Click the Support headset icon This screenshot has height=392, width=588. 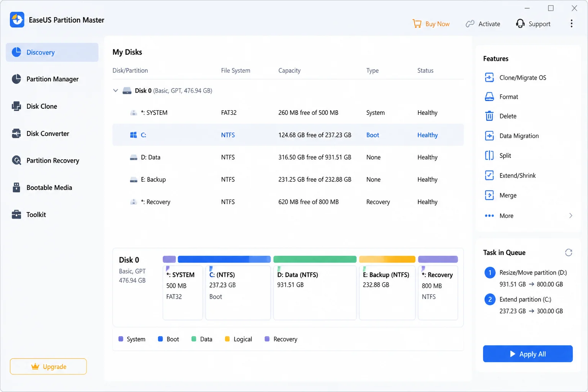(520, 24)
